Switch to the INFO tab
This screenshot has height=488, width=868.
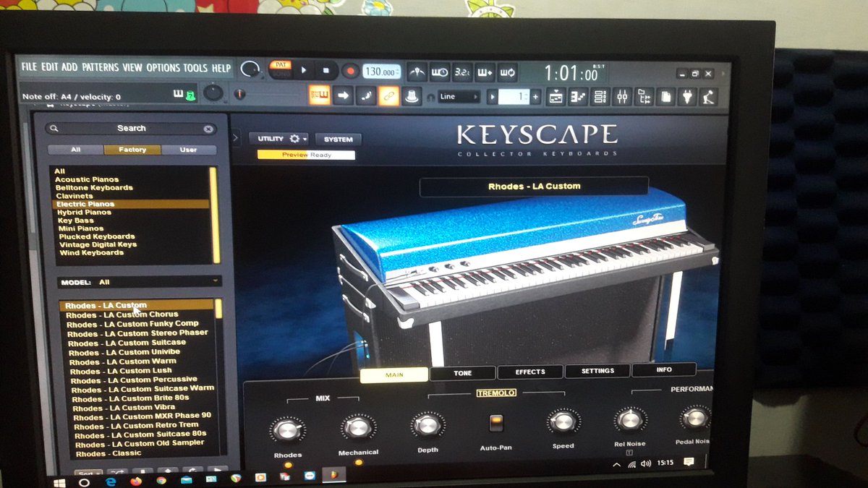click(x=664, y=369)
